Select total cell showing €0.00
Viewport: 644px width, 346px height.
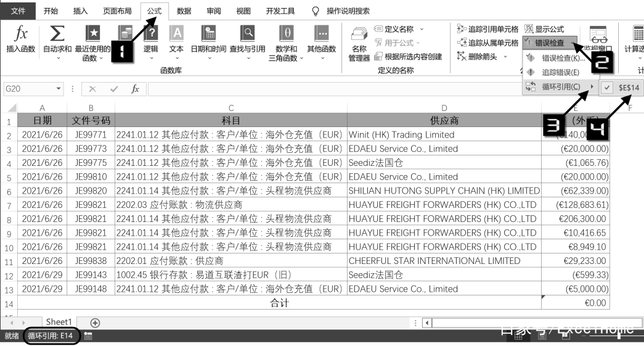576,303
